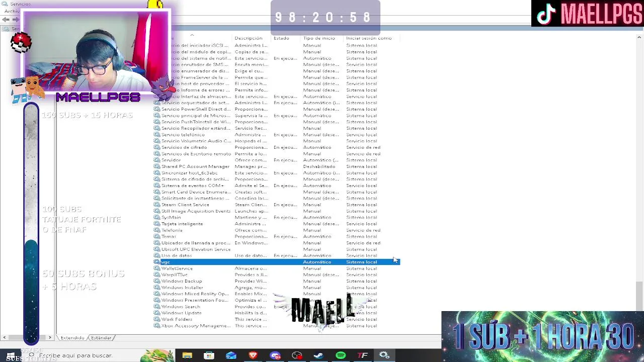
Task: Click the gear icon of Windows Search
Action: 157,307
